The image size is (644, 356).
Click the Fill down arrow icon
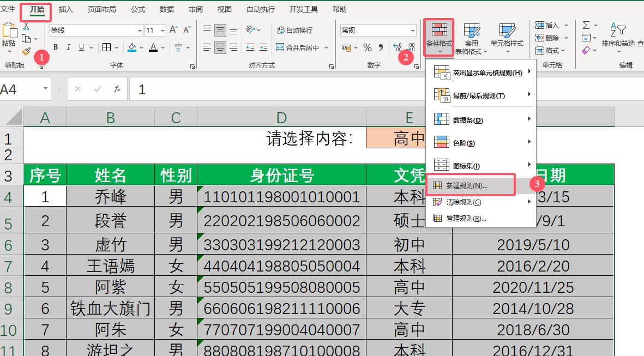pyautogui.click(x=586, y=38)
